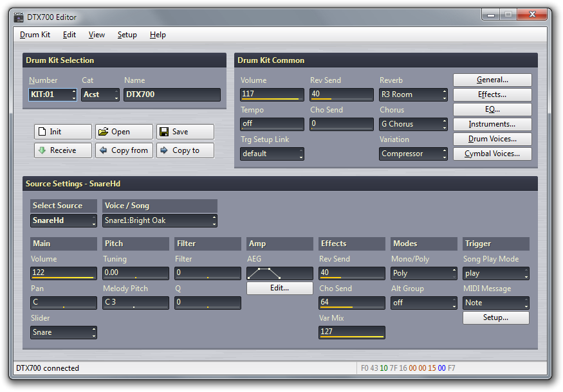Click the kit Name field DTX700
563x392 pixels.
172,94
